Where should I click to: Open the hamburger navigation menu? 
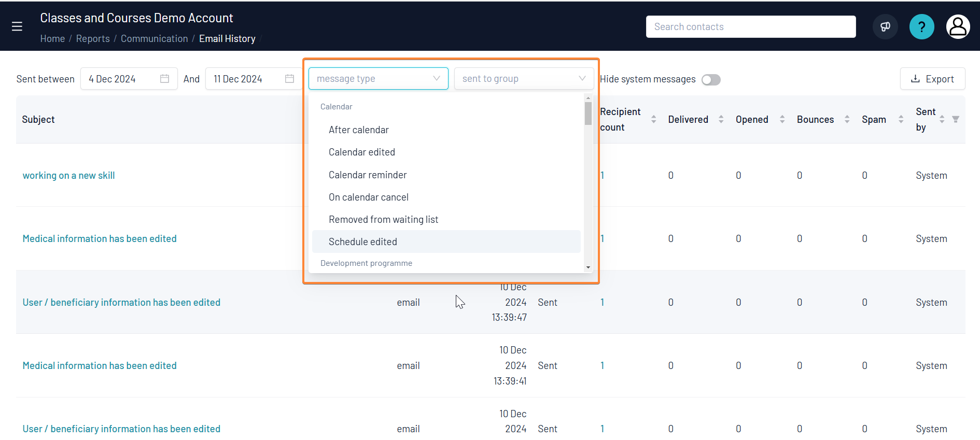click(x=17, y=26)
